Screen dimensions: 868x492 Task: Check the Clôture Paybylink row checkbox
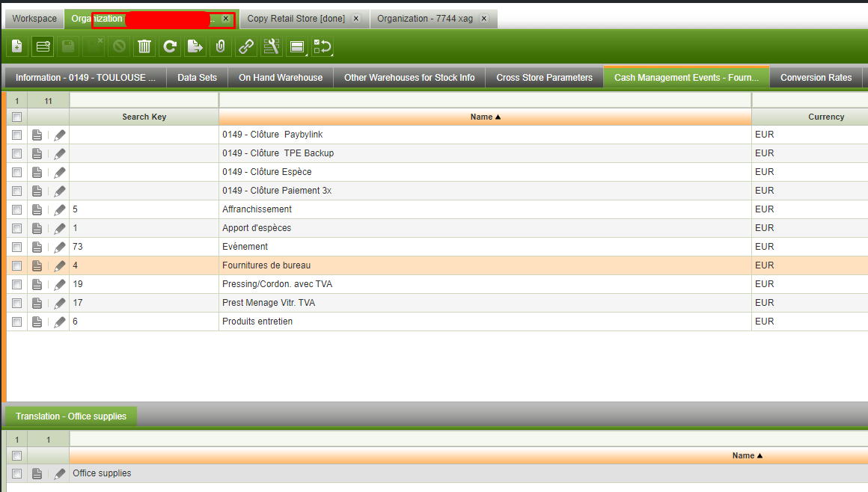16,135
